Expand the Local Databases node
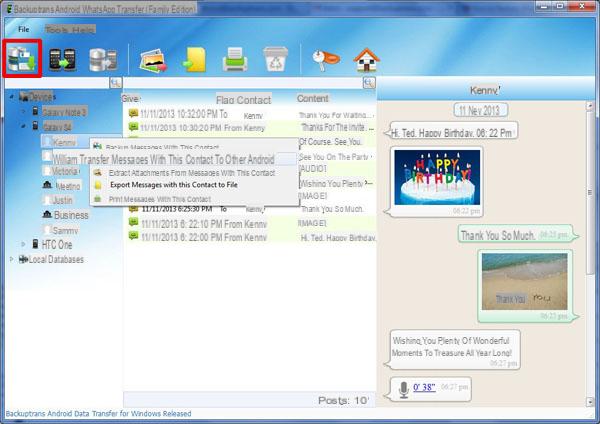 (x=11, y=259)
